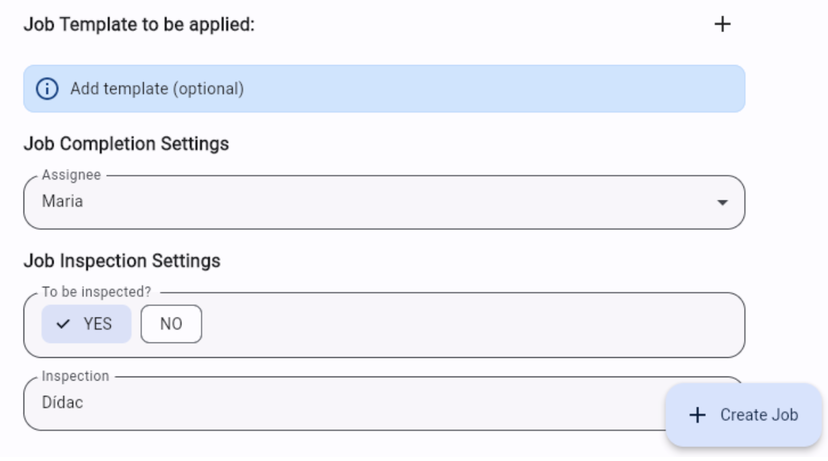Click the selected value Maria
The image size is (828, 461).
point(62,201)
